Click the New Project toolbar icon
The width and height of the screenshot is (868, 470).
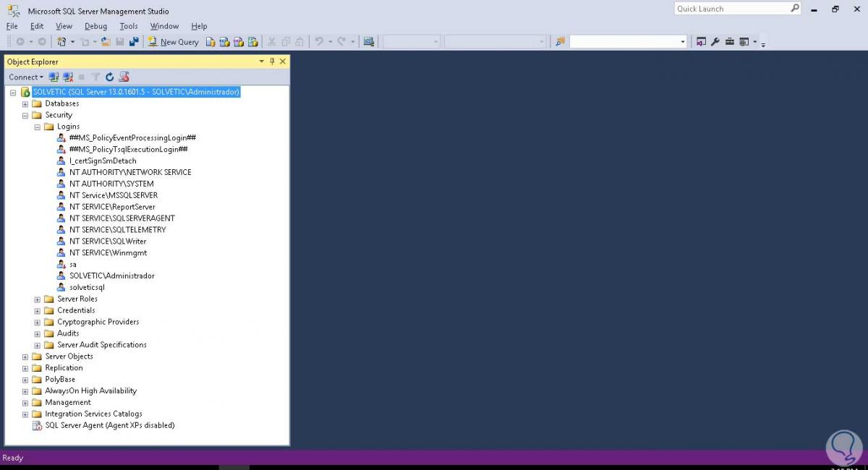[61, 42]
